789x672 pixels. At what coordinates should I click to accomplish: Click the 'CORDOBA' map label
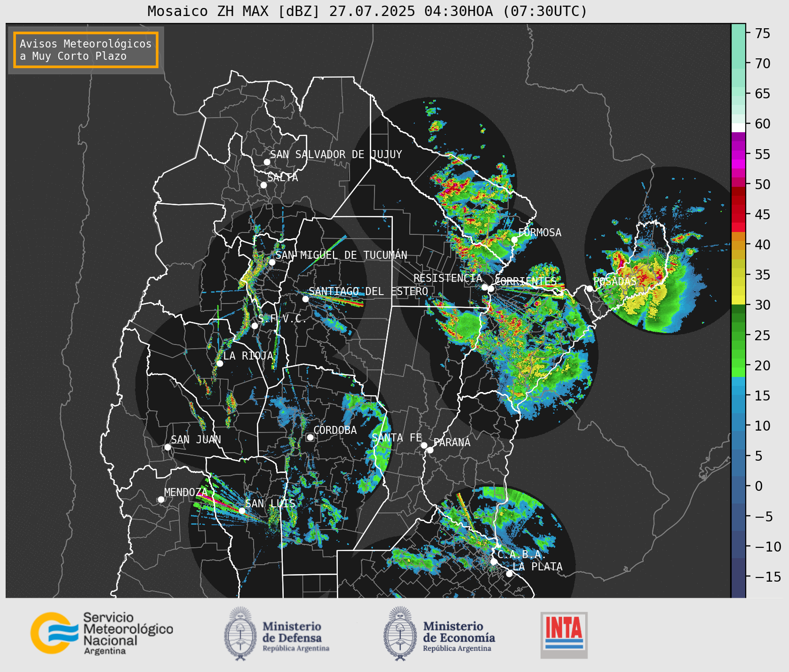335,430
